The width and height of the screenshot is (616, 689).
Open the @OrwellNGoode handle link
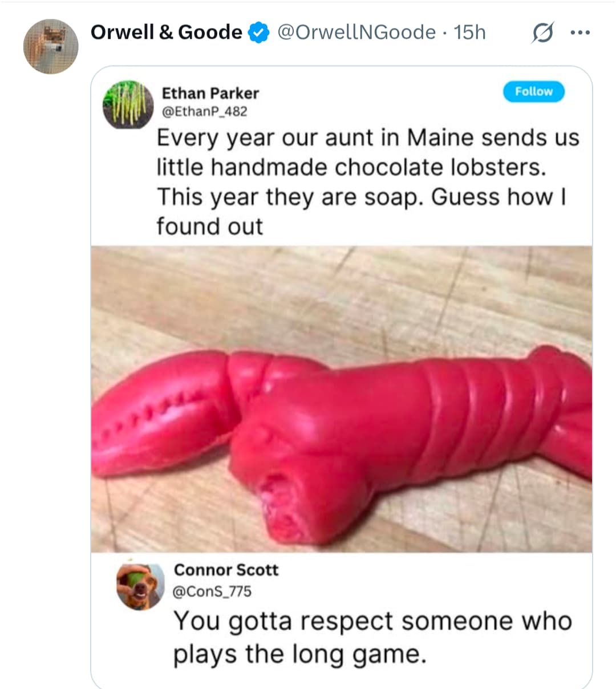[x=356, y=33]
